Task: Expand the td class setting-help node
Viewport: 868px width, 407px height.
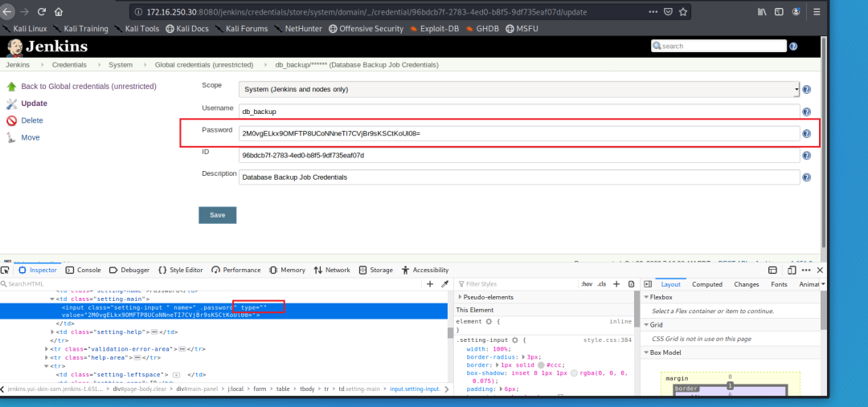Action: pos(52,332)
